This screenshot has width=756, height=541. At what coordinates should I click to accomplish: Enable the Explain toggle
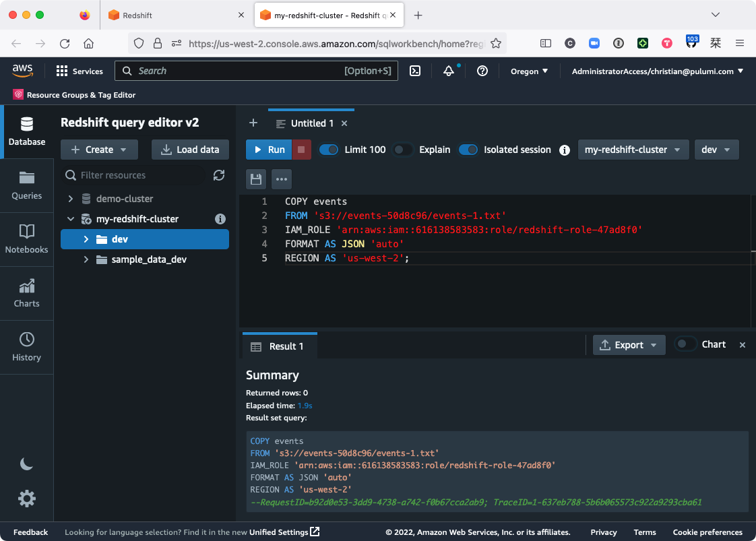(402, 150)
